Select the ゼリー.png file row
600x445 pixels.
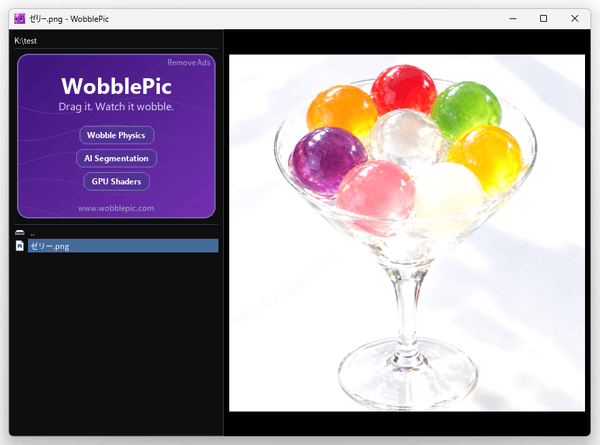[x=123, y=246]
